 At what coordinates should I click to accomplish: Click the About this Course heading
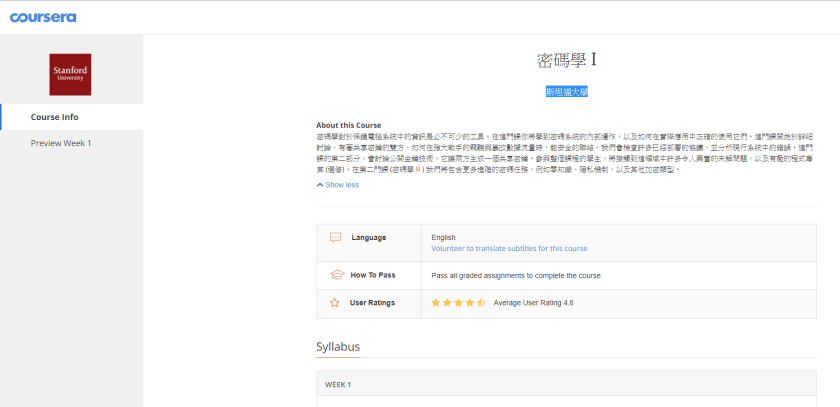coord(349,125)
